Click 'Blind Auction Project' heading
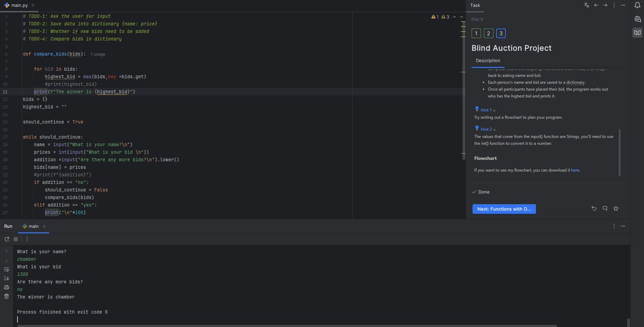644x327 pixels. pyautogui.click(x=511, y=48)
